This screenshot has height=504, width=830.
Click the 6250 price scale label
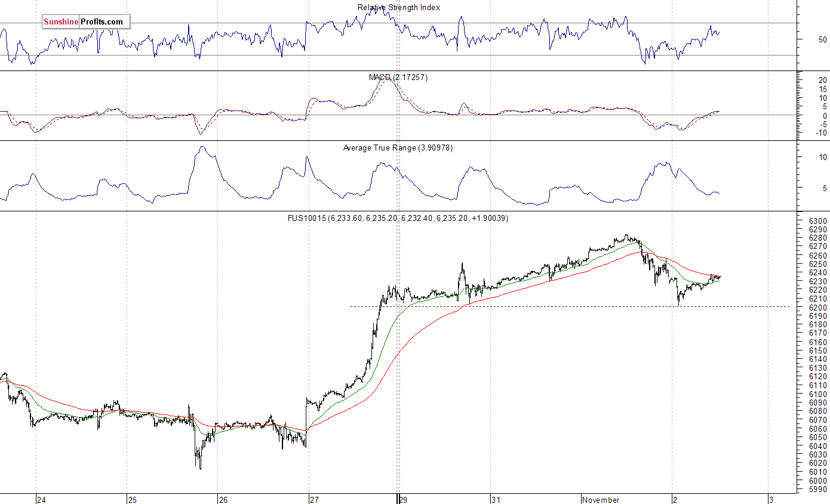(817, 264)
